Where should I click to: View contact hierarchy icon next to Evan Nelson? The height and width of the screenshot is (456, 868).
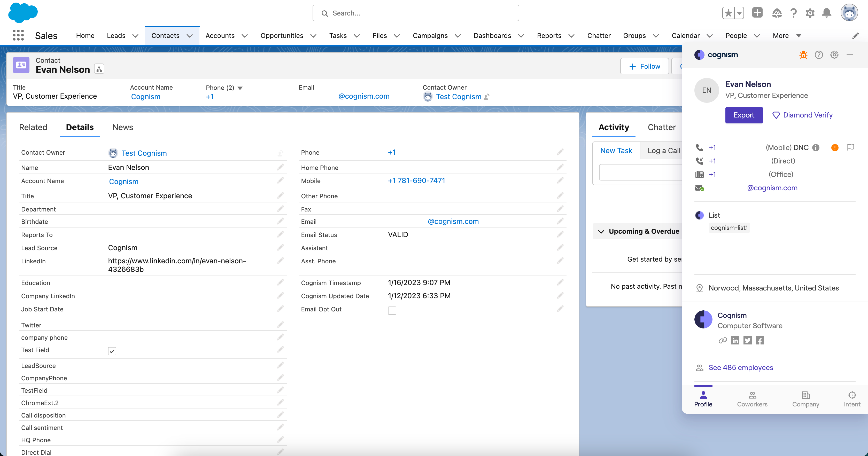tap(99, 69)
